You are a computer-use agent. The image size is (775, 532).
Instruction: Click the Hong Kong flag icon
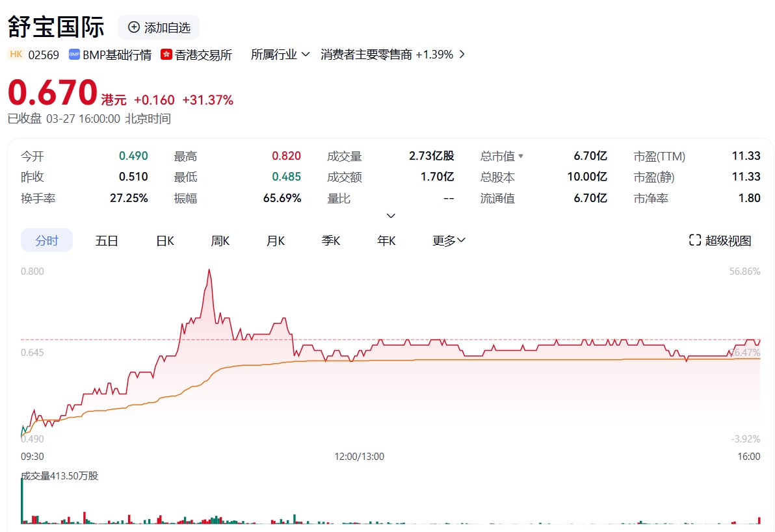(x=166, y=55)
